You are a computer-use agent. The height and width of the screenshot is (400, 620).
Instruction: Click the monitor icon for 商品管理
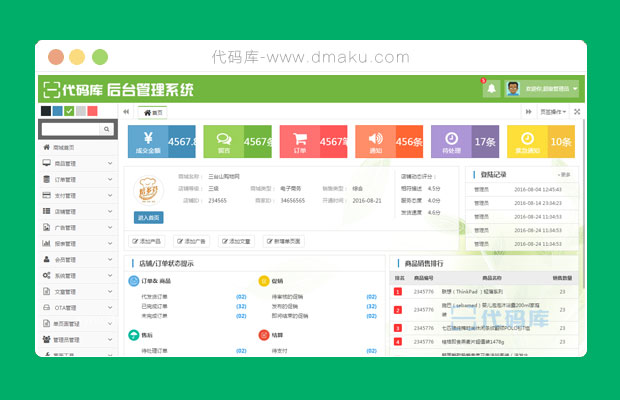point(47,163)
